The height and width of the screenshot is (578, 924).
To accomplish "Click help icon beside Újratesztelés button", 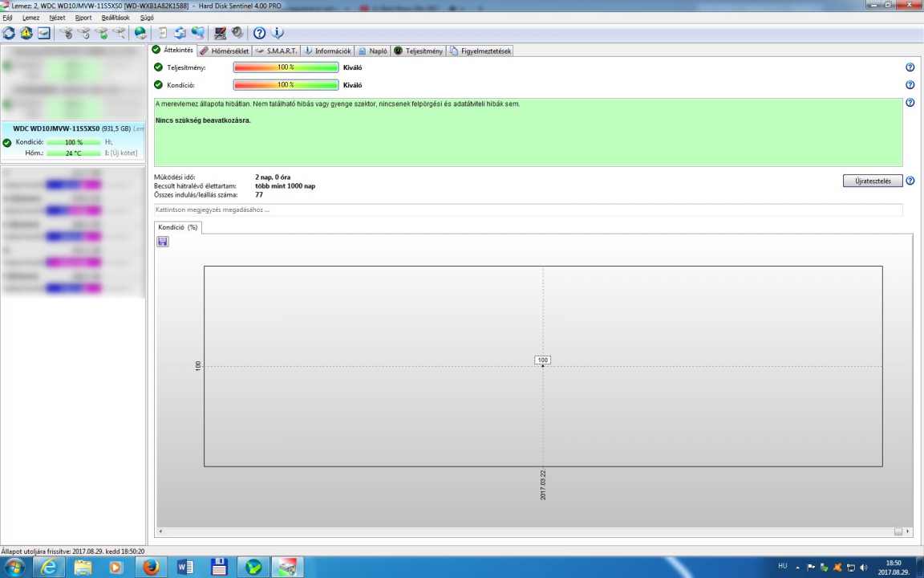I will point(910,181).
